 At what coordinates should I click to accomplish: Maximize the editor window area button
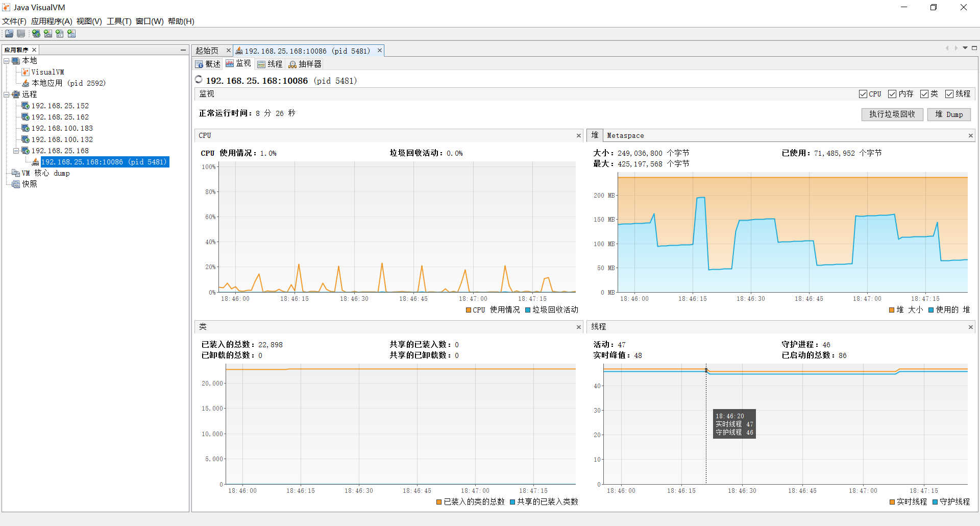(x=974, y=48)
